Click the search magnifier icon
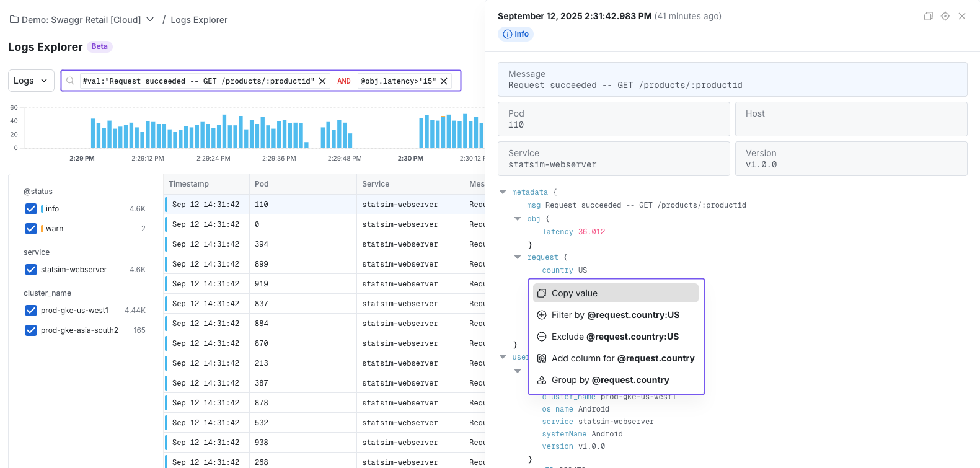This screenshot has height=468, width=980. point(71,81)
